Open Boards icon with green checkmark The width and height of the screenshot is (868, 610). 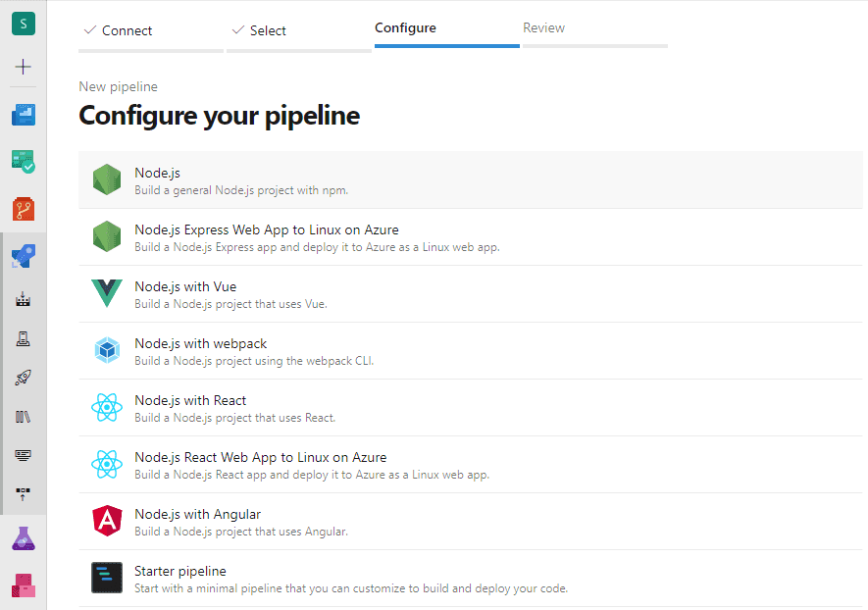[24, 162]
